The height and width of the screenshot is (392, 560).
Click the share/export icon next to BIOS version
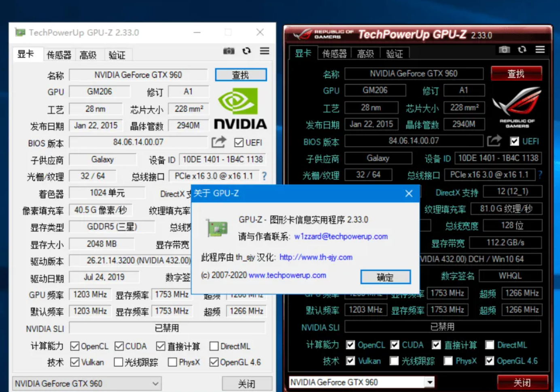click(x=218, y=142)
